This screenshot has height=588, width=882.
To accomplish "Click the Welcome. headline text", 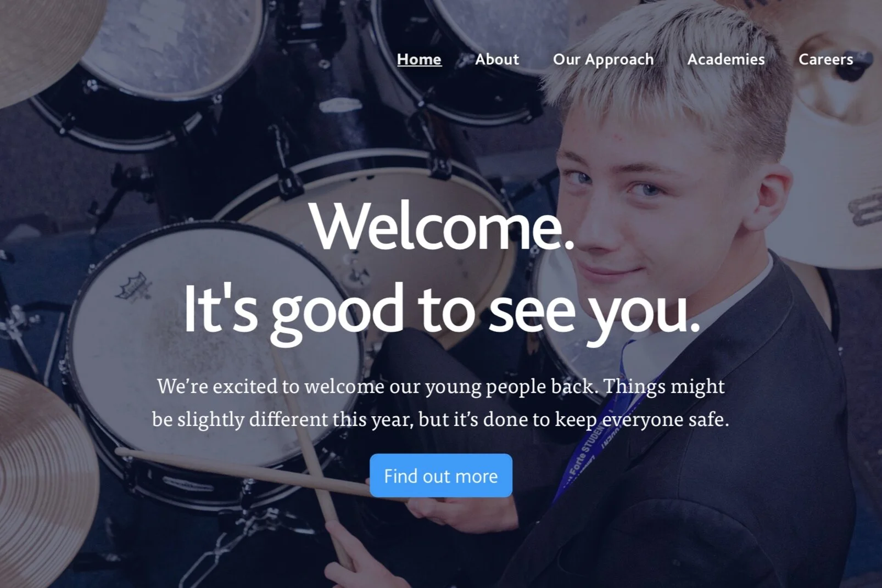I will point(442,226).
